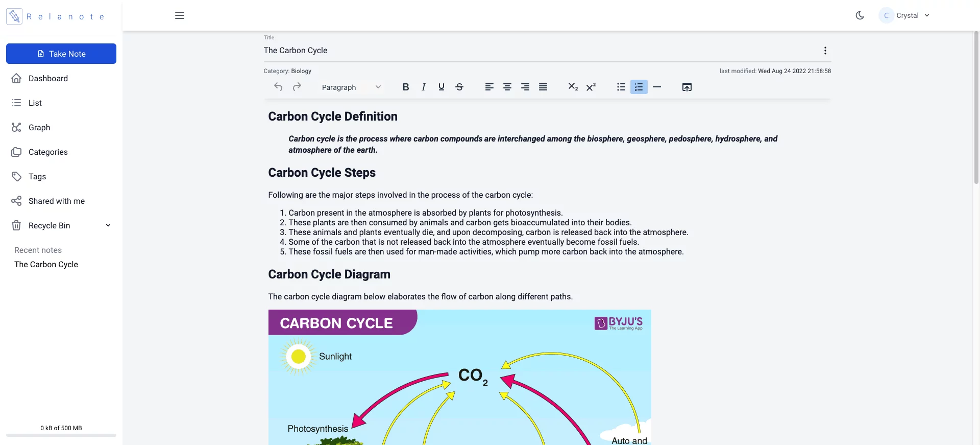Justify the text
The width and height of the screenshot is (980, 445).
tap(543, 87)
